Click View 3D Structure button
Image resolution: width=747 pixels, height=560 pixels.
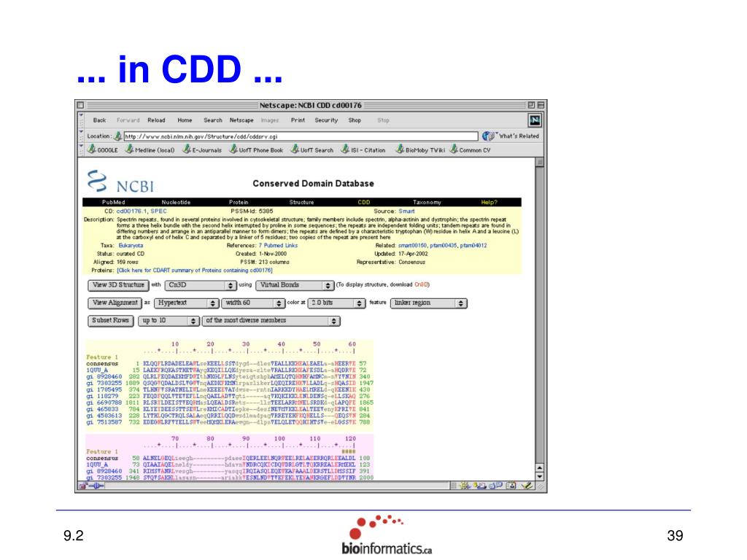tap(118, 285)
